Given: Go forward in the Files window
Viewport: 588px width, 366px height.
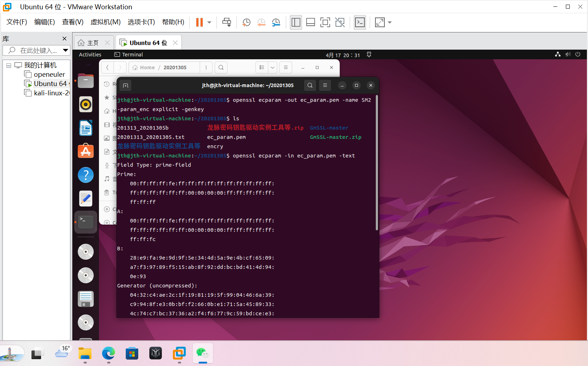Looking at the screenshot, I should coord(120,67).
